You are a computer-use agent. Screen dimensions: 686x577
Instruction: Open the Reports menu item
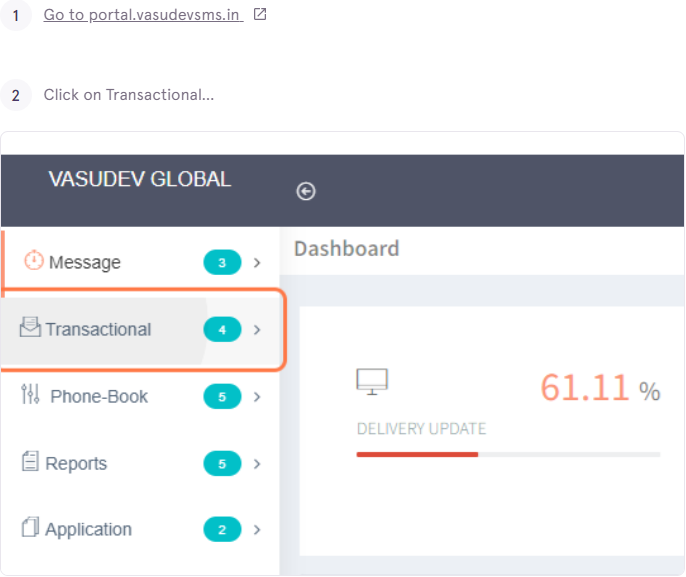click(x=140, y=463)
